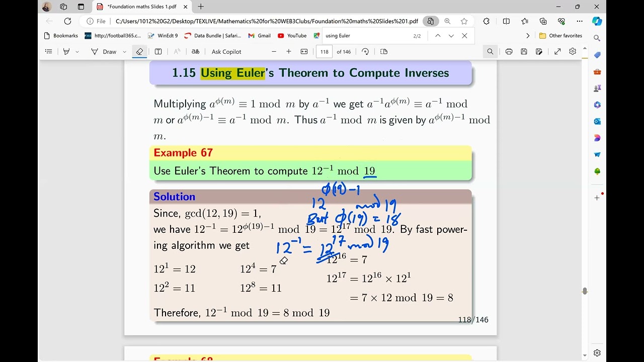Save the PDF document
Image resolution: width=644 pixels, height=362 pixels.
pyautogui.click(x=524, y=51)
